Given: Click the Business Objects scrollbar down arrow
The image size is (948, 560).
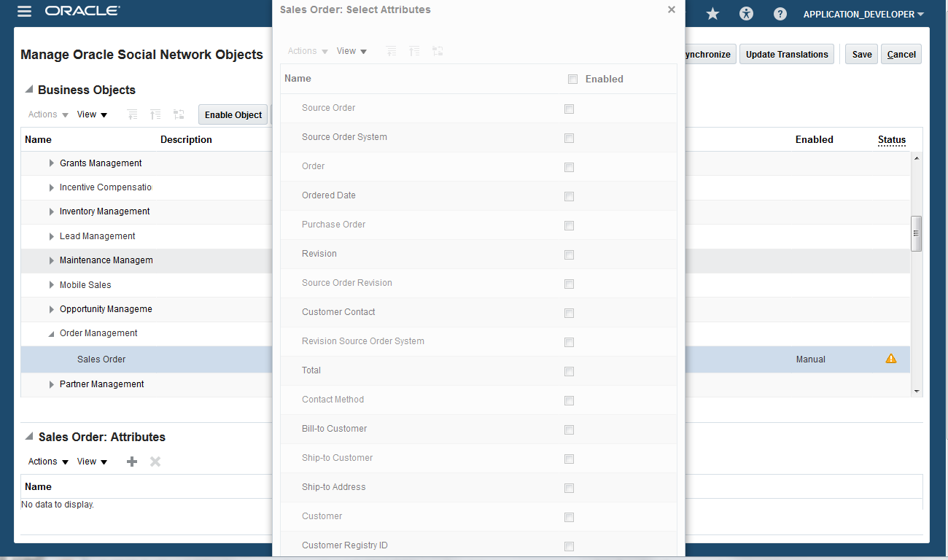Looking at the screenshot, I should pyautogui.click(x=917, y=392).
